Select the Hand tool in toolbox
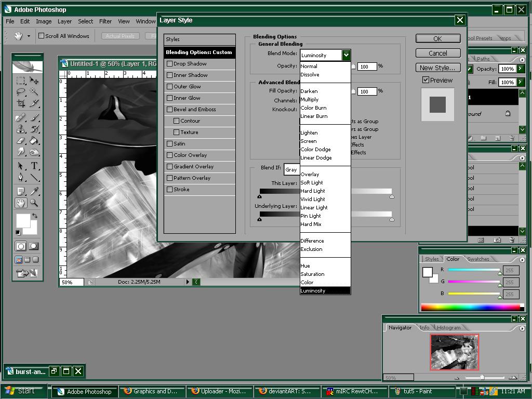Screen dimensions: 532x399 [21, 203]
